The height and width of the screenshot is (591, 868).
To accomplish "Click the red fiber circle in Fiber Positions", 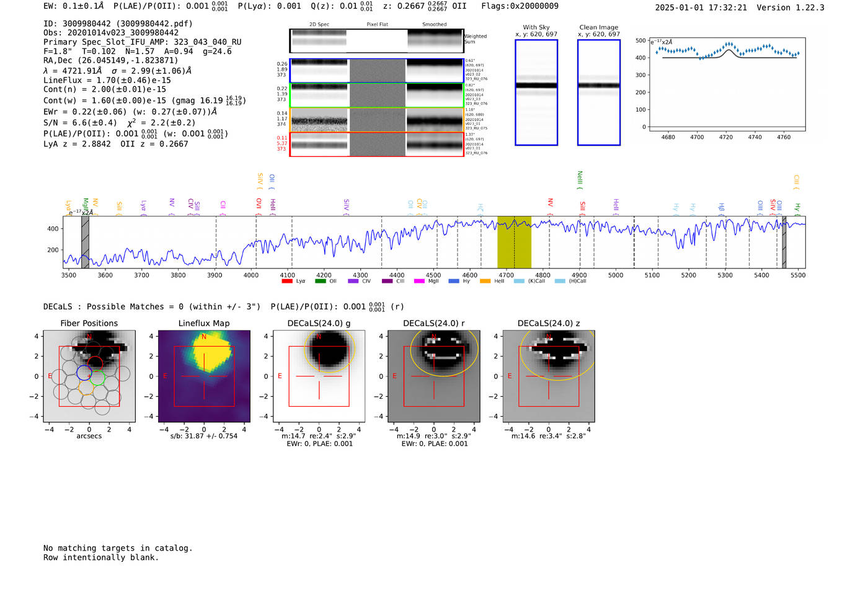I will tap(95, 364).
